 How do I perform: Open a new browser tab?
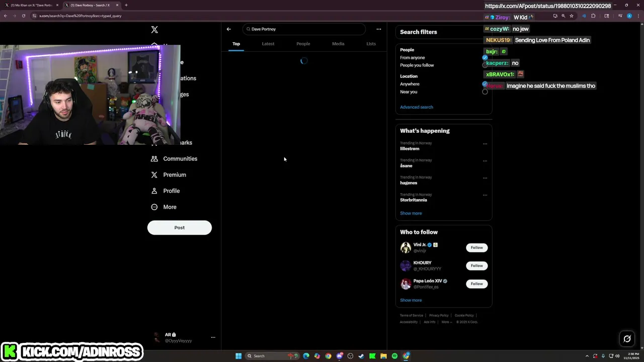click(x=126, y=5)
